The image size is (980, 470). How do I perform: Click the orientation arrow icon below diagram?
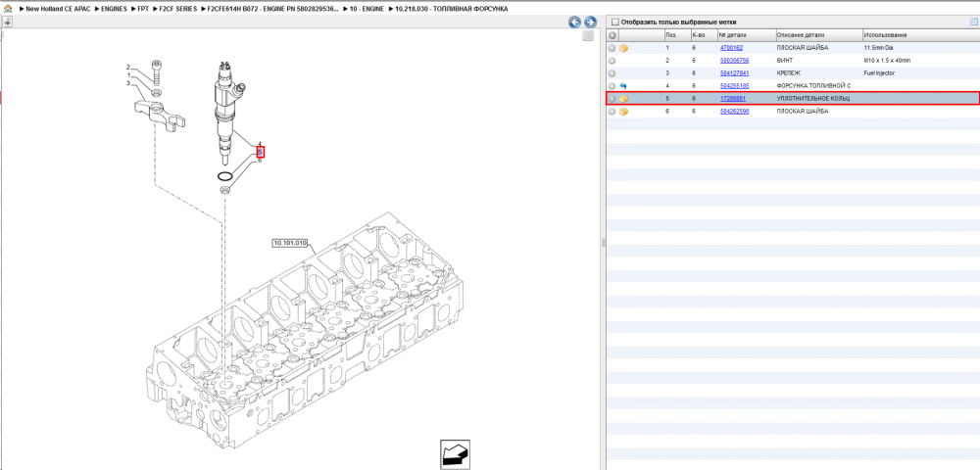(455, 454)
